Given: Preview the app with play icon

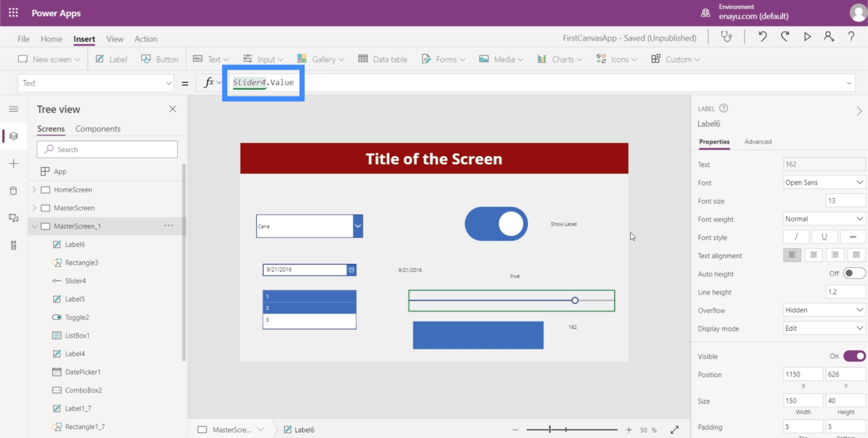Looking at the screenshot, I should (807, 37).
